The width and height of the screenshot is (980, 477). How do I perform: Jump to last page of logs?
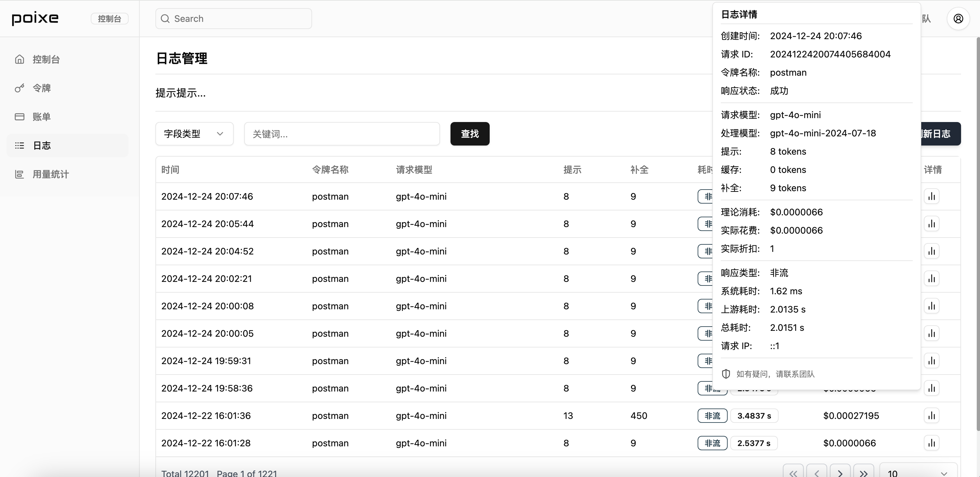point(863,473)
